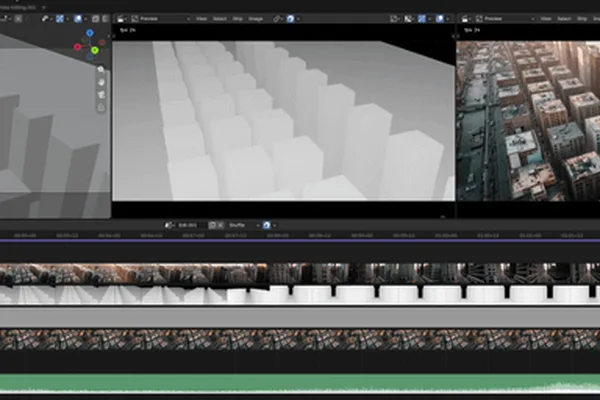Toggle the blue gizmo button at right of middle header

click(x=421, y=18)
